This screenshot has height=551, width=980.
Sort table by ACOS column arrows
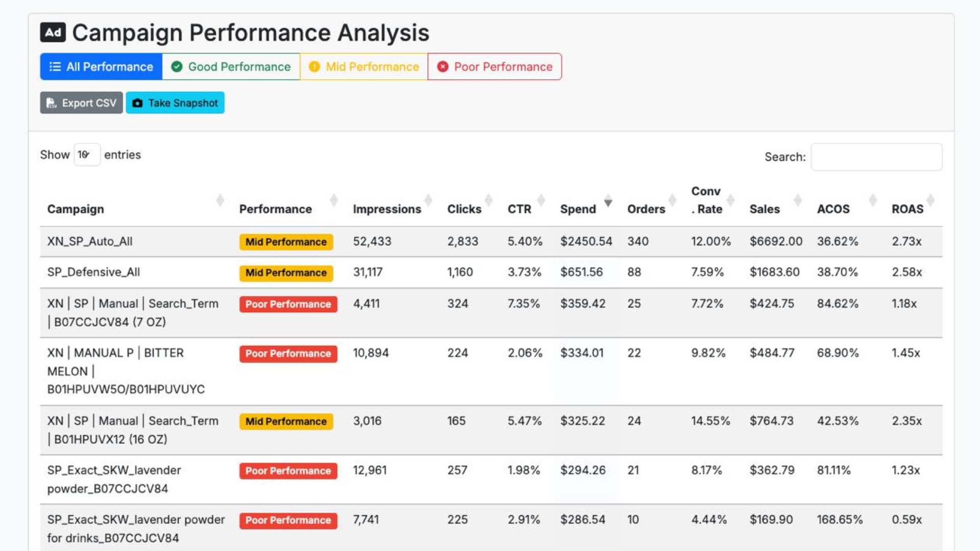coord(873,200)
